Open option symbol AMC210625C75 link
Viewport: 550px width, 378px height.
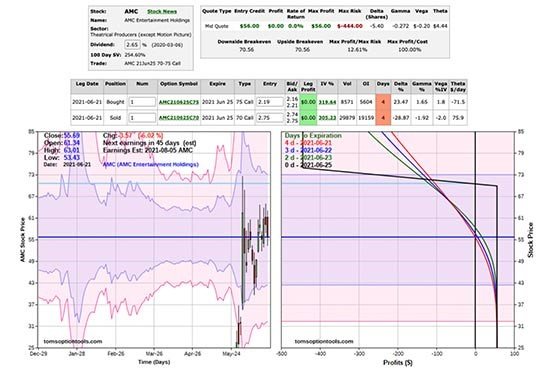click(179, 102)
